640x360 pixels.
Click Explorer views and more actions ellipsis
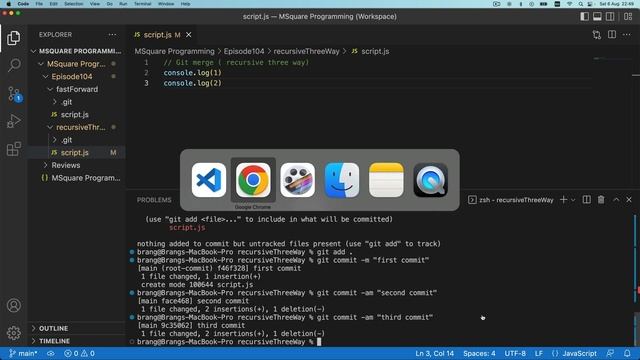pyautogui.click(x=112, y=35)
